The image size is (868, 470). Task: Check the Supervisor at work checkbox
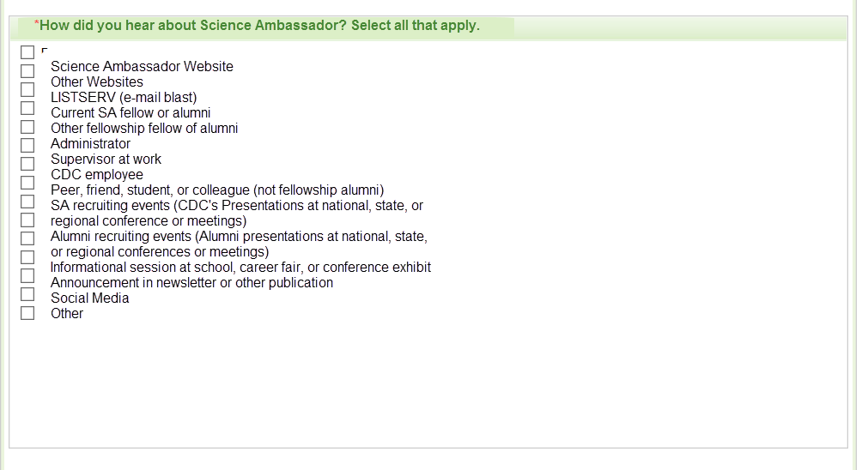[27, 164]
